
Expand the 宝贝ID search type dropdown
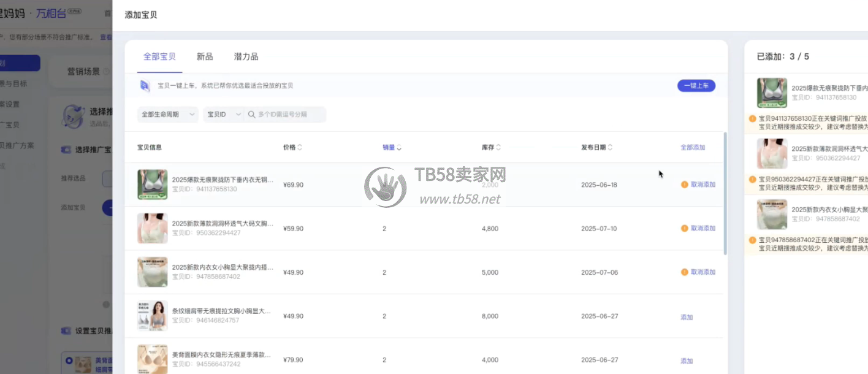pyautogui.click(x=224, y=114)
